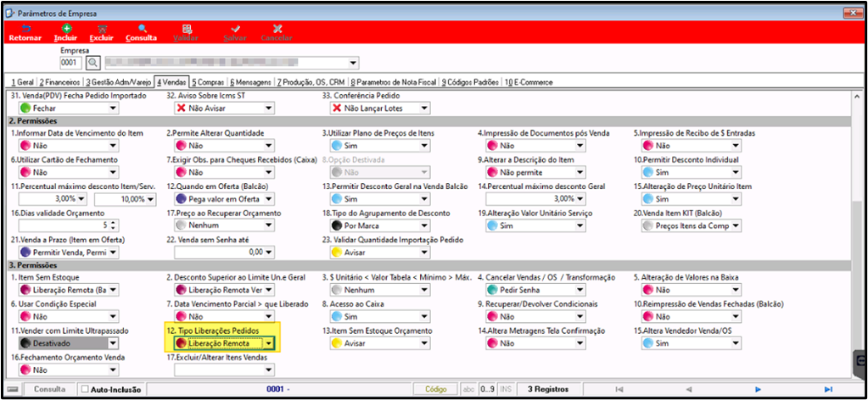This screenshot has height=400, width=868.
Task: Open Cancelar Vendas / OS dropdown
Action: point(580,290)
